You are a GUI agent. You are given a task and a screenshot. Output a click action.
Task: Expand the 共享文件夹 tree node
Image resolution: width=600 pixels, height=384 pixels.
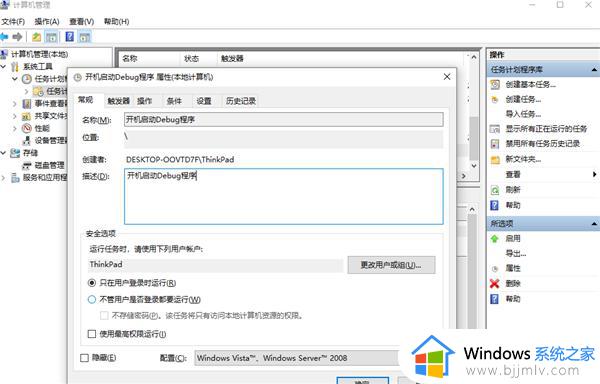point(15,116)
